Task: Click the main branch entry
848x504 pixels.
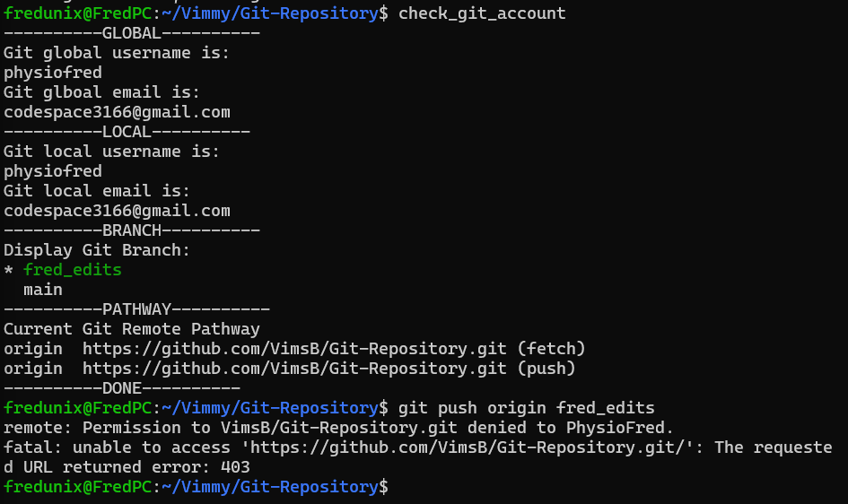Action: (x=43, y=290)
